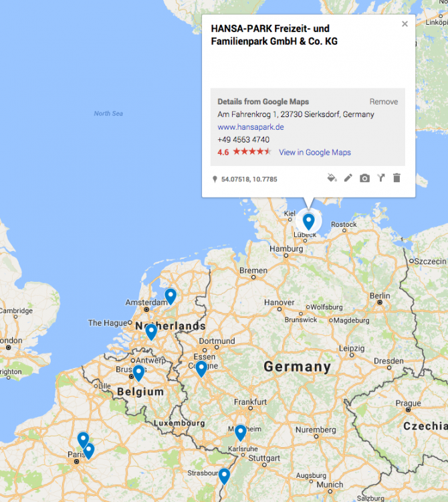Open the style paint bucket tool
This screenshot has height=502, width=448.
click(x=332, y=178)
